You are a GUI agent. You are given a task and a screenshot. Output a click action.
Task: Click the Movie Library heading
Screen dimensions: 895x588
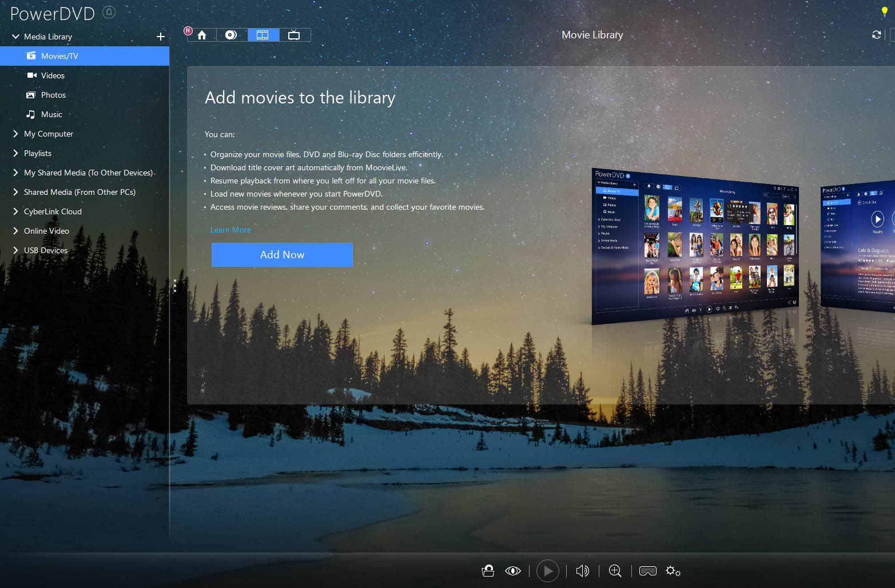tap(592, 35)
